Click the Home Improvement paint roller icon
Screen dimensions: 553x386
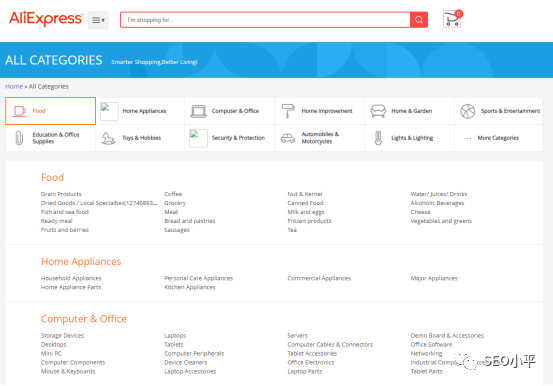(288, 111)
